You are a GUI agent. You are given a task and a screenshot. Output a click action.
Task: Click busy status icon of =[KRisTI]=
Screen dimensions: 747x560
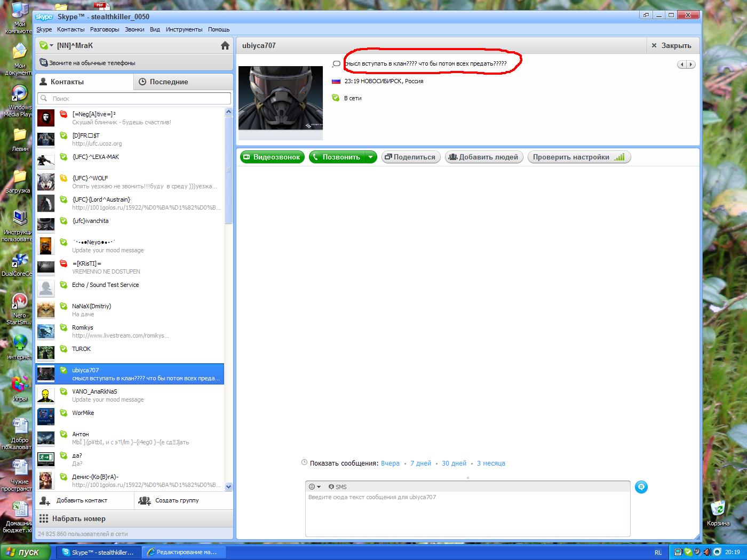point(63,263)
